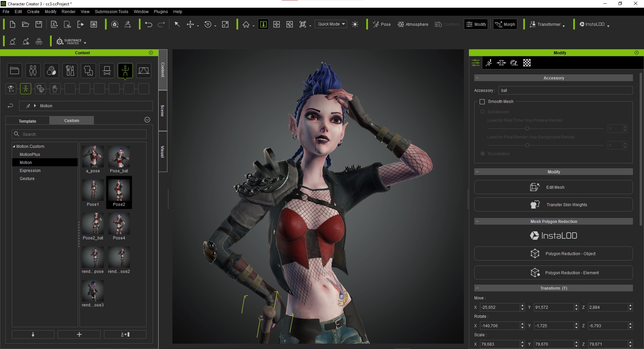Switch to the Scene side tab
This screenshot has width=644, height=349.
coord(163,111)
